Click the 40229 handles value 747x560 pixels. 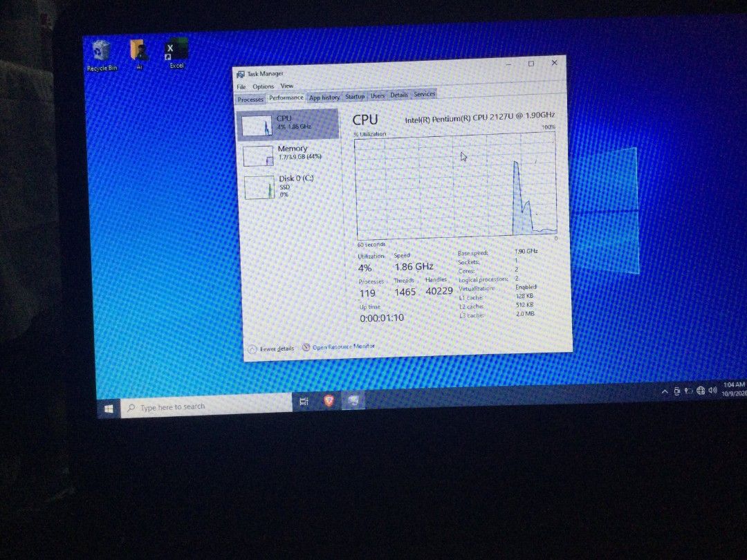coord(439,290)
